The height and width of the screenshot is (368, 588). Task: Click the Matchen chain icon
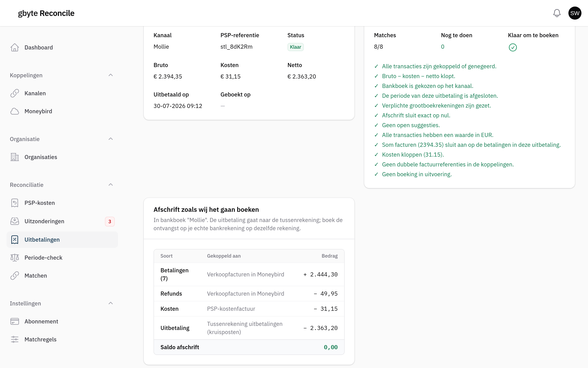pos(14,276)
